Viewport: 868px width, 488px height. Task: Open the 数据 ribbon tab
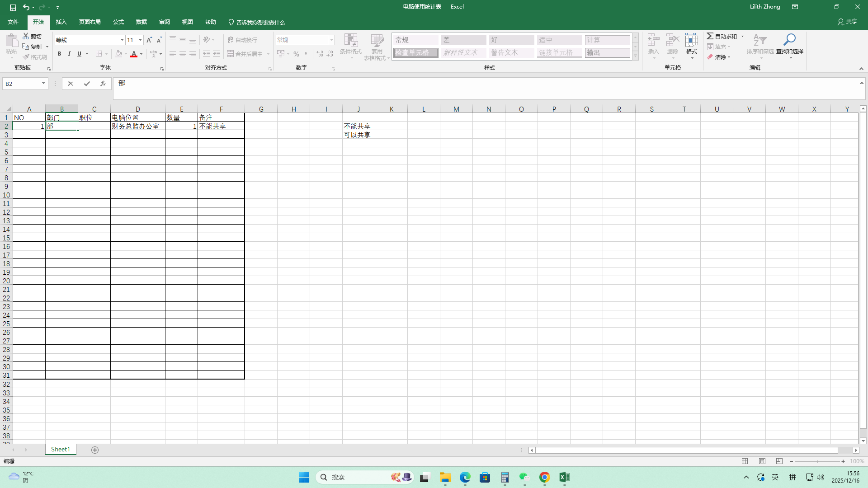point(142,22)
